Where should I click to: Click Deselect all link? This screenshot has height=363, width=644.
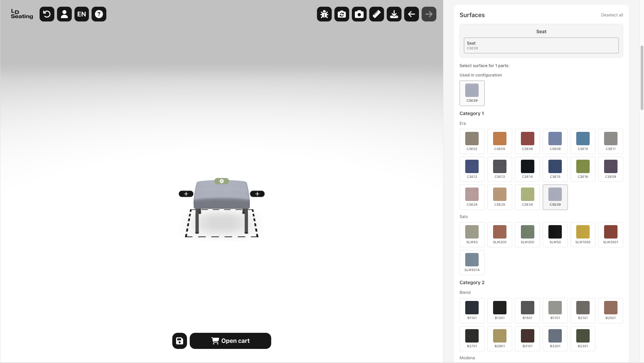(x=612, y=15)
